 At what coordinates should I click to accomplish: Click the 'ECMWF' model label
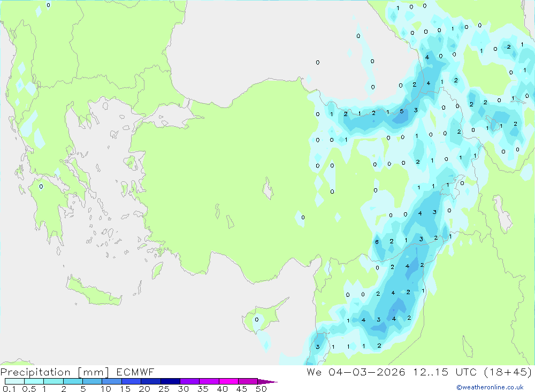[135, 372]
